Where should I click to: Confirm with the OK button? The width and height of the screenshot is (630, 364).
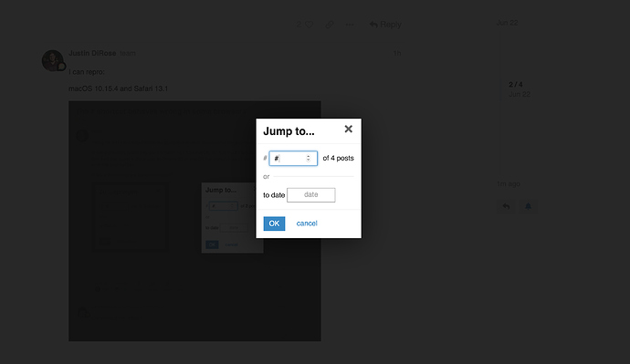point(274,224)
